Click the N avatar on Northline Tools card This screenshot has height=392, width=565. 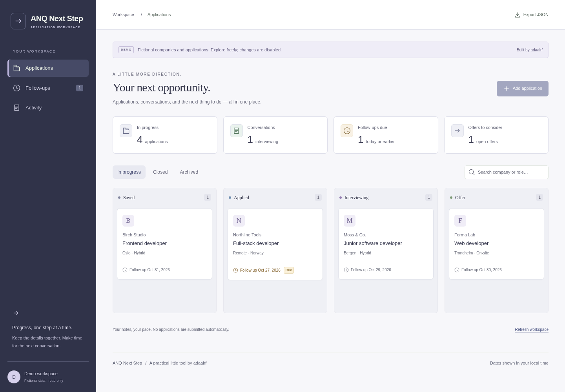pos(239,221)
